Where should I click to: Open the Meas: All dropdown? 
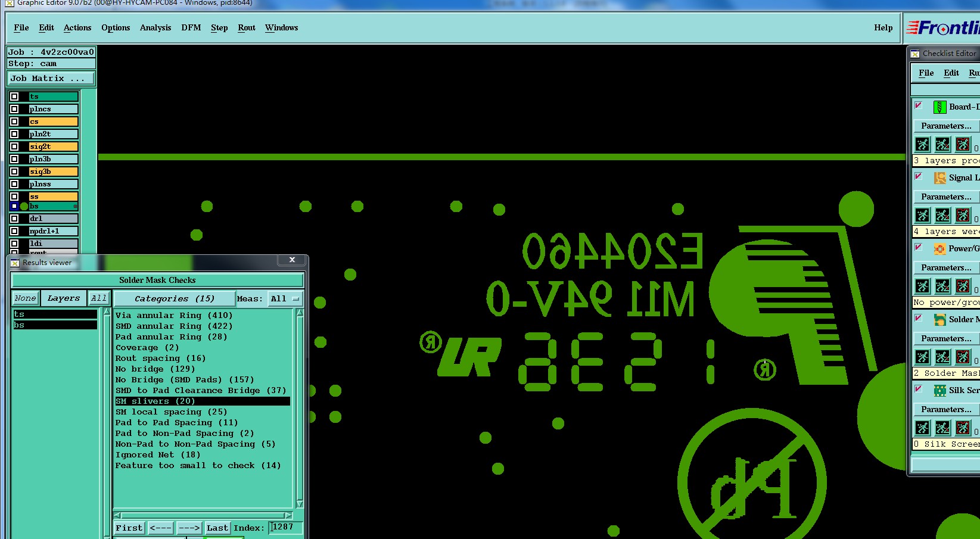[x=285, y=298]
